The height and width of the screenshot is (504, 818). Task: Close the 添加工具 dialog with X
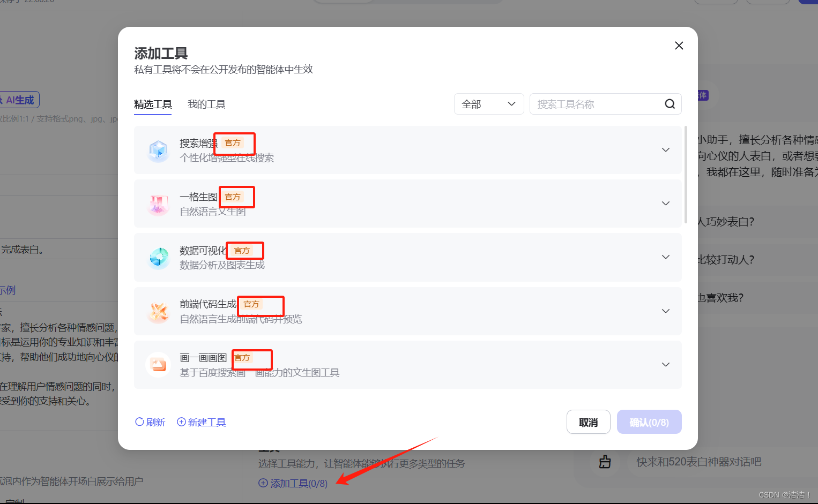coord(679,46)
